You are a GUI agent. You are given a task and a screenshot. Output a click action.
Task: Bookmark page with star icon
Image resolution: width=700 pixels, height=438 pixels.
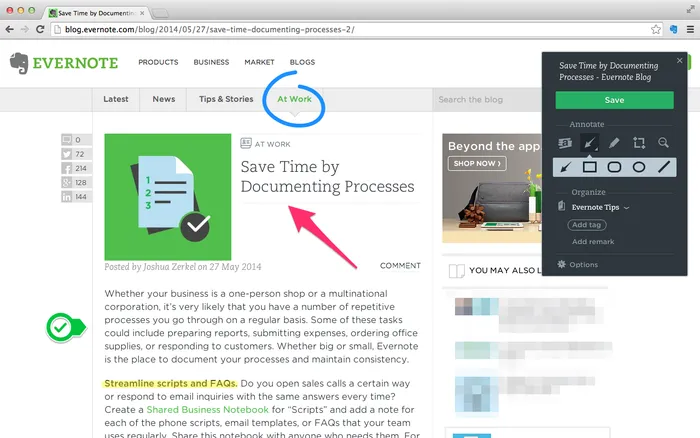point(655,29)
